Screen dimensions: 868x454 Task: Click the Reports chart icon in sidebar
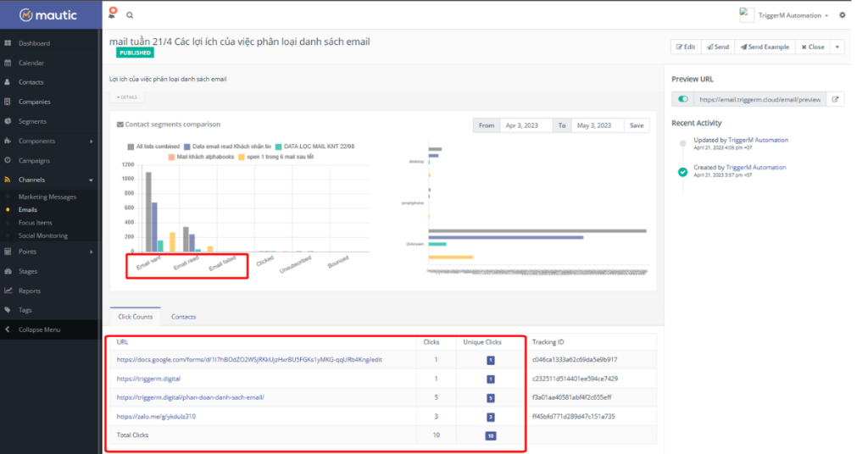(8, 291)
